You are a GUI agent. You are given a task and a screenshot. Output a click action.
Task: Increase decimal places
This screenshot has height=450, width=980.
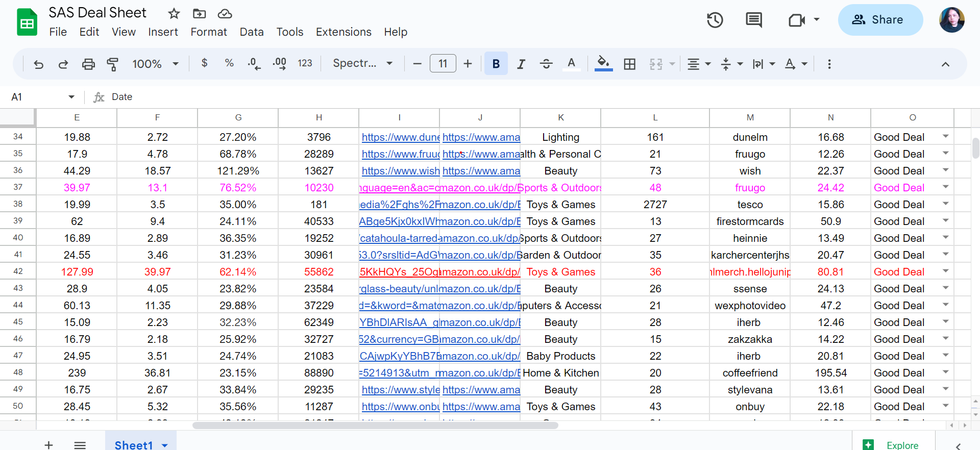click(279, 64)
